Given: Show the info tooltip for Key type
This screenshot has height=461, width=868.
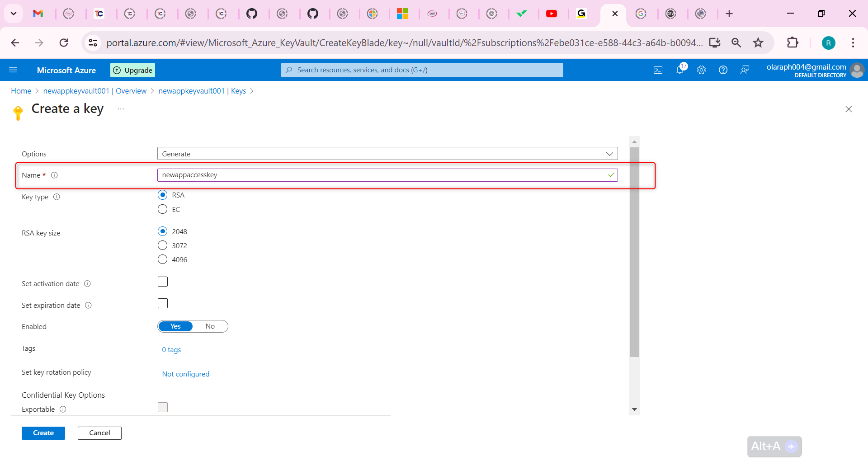Looking at the screenshot, I should click(x=57, y=197).
